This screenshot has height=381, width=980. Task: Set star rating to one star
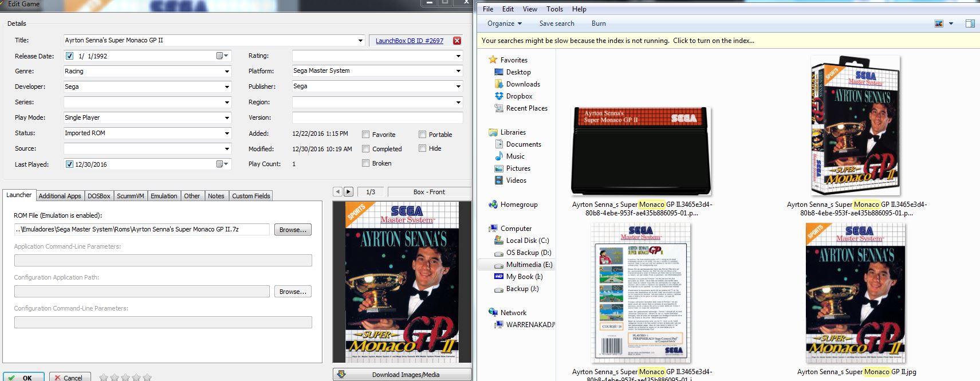click(x=104, y=378)
